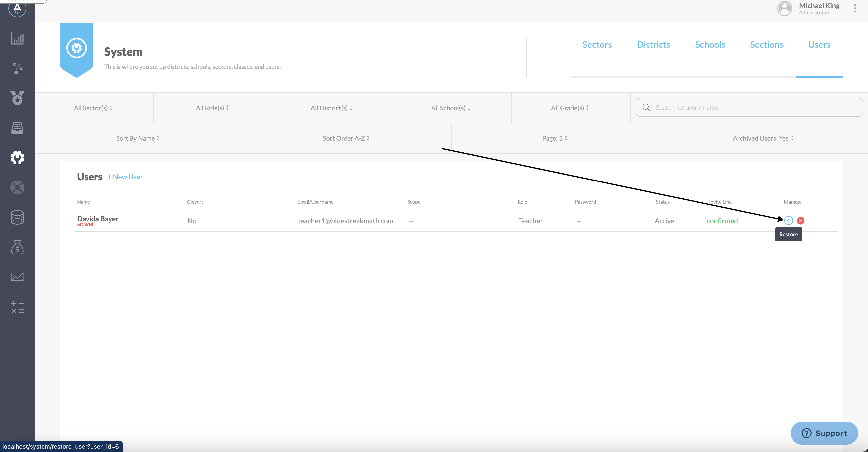Click the Support button
The image size is (868, 452).
pos(824,433)
